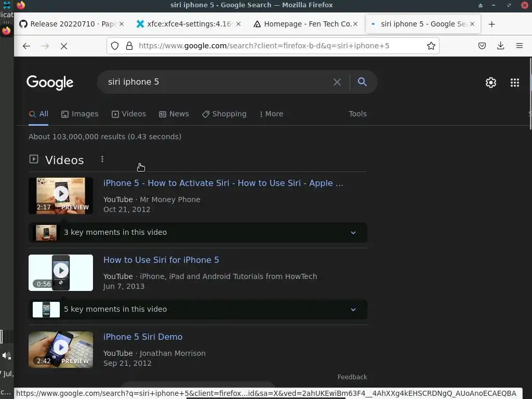
Task: Stop loading the page
Action: tap(64, 46)
